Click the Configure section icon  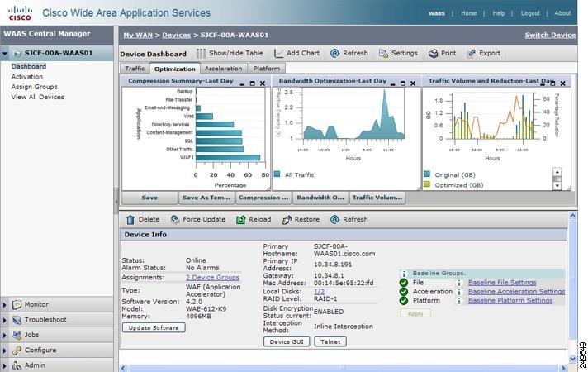point(17,351)
